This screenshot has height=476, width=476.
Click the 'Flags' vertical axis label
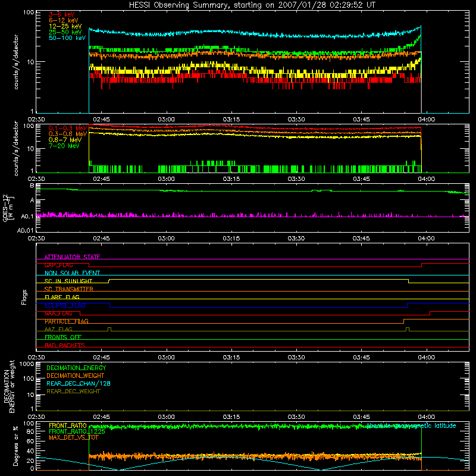pyautogui.click(x=24, y=297)
